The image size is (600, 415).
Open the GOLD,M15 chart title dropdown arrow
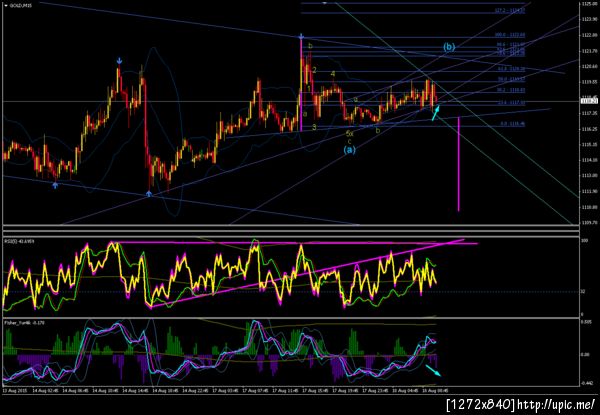click(x=5, y=5)
